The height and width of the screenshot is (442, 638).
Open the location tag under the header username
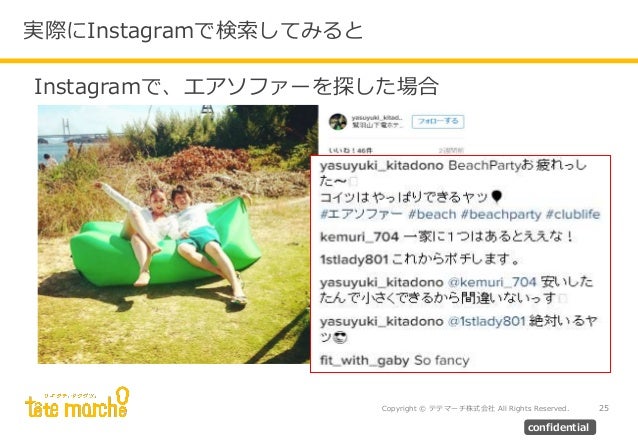click(x=378, y=125)
